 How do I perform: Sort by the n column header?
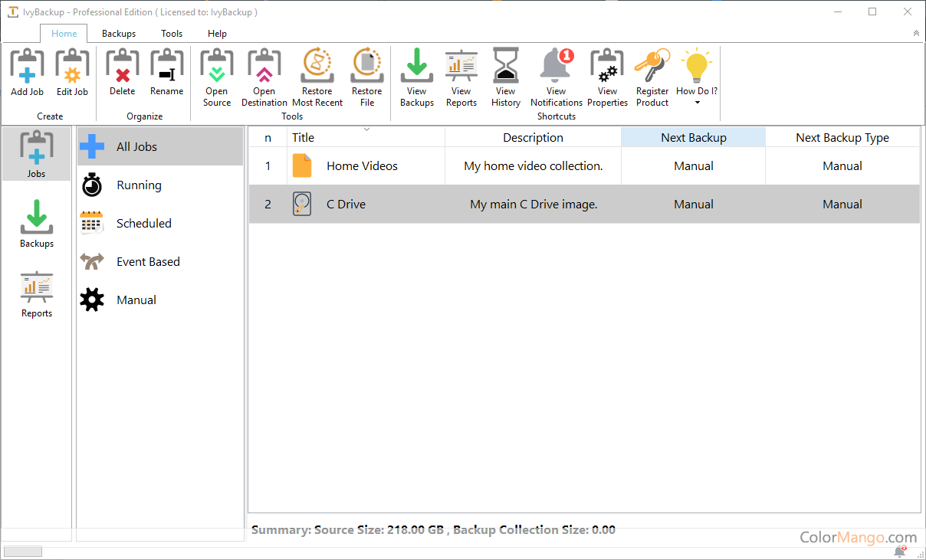tap(268, 138)
